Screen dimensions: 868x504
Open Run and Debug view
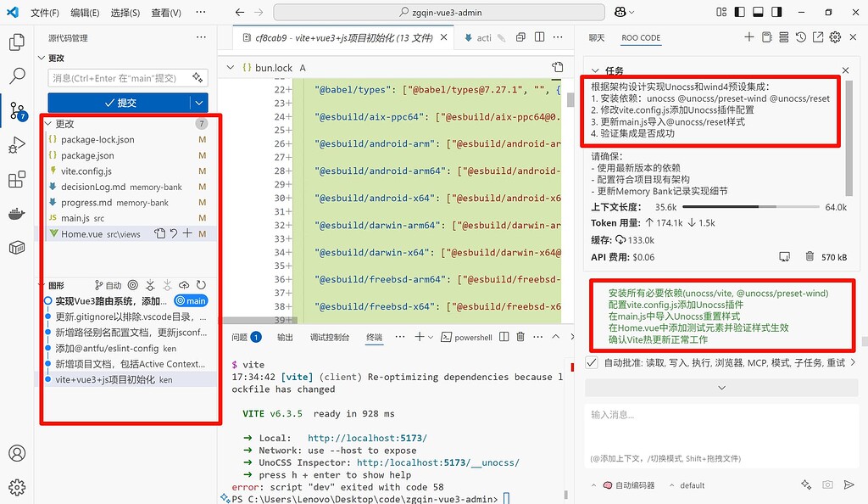pyautogui.click(x=17, y=145)
